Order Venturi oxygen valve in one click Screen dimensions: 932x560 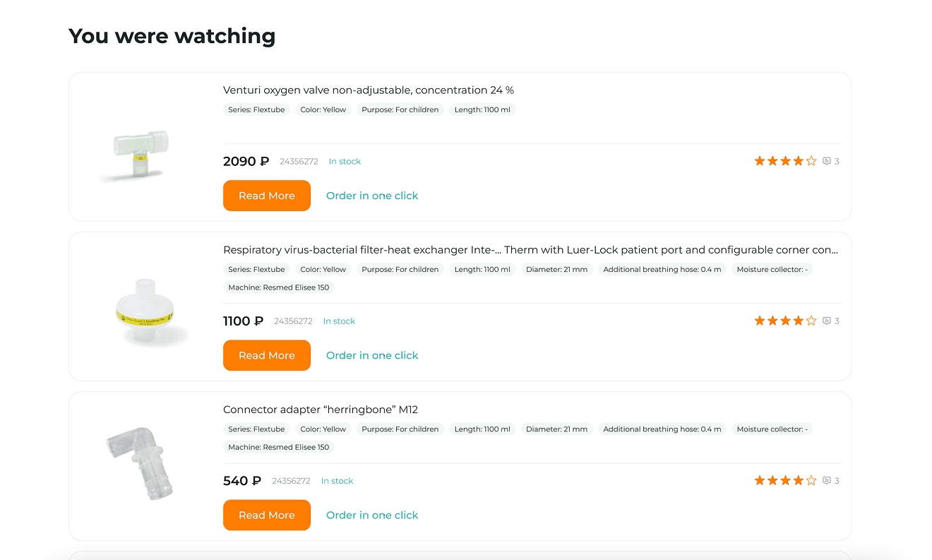coord(372,196)
